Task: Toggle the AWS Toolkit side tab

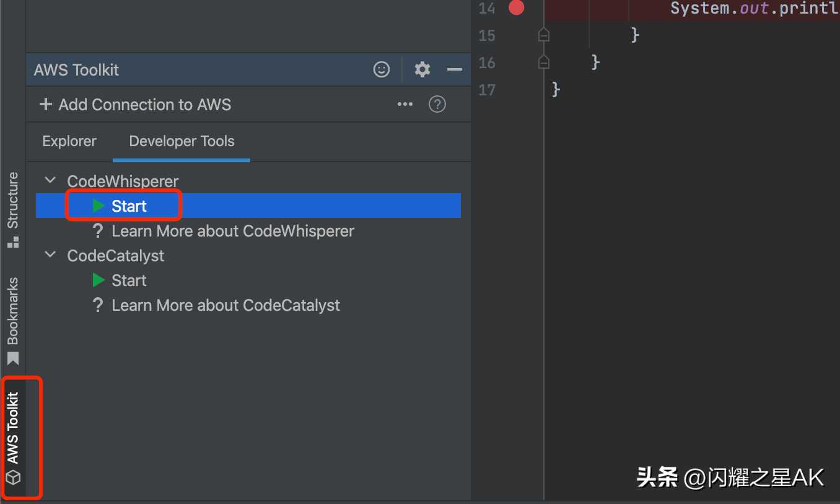Action: coord(13,439)
